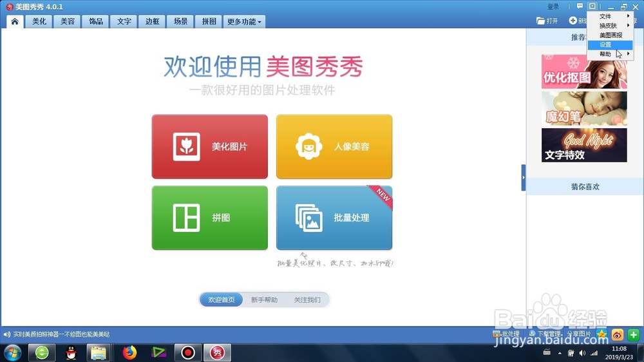Click the tray keyboard input icon
The image size is (644, 362).
(547, 352)
